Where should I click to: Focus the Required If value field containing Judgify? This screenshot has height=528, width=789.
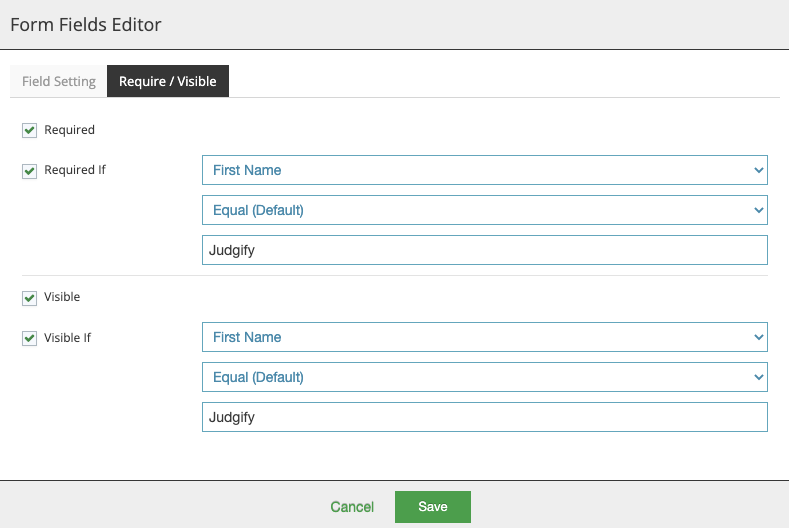485,250
